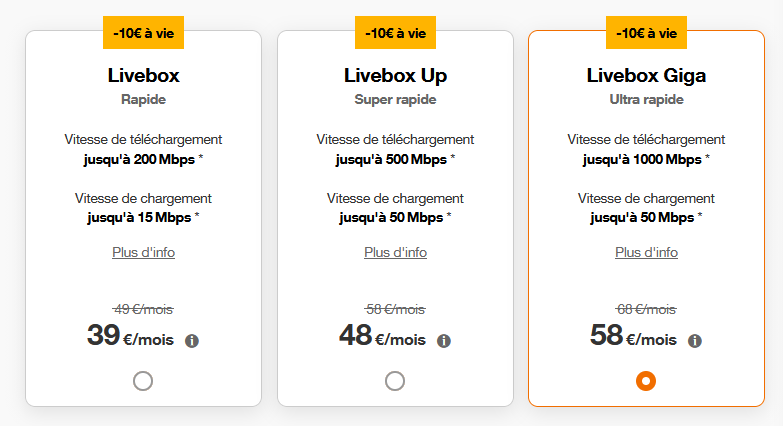Open price info icon for 58 €/mois
Viewport: 783px width, 426px height.
point(695,341)
